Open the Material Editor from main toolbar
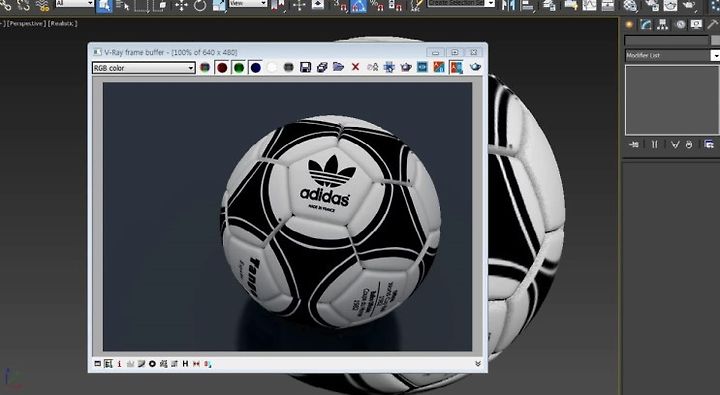The height and width of the screenshot is (395, 720). point(630,5)
